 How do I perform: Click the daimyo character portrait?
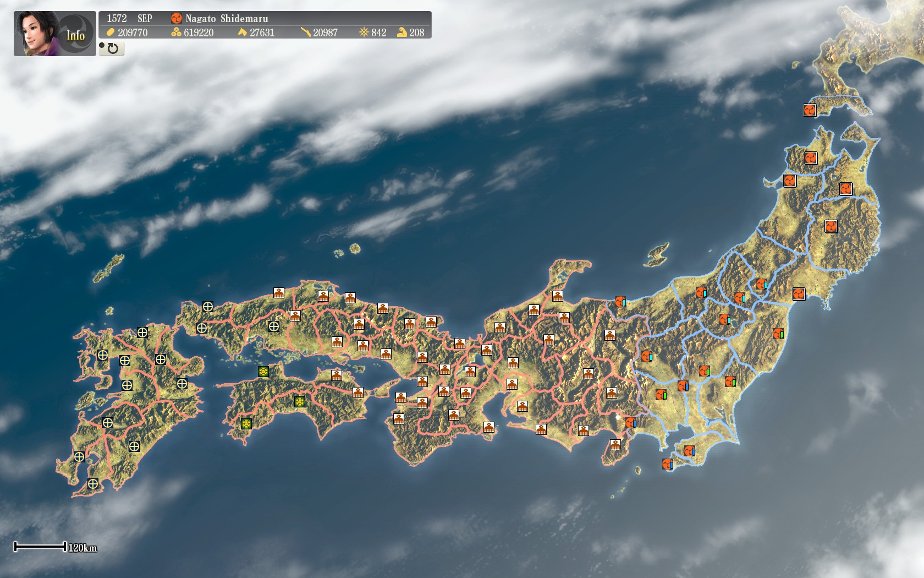tap(36, 34)
